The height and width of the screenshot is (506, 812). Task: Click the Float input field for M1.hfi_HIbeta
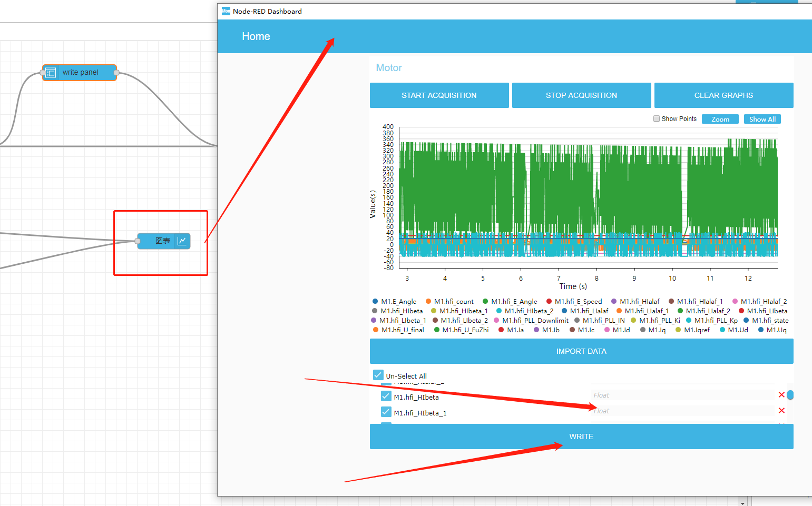point(680,394)
